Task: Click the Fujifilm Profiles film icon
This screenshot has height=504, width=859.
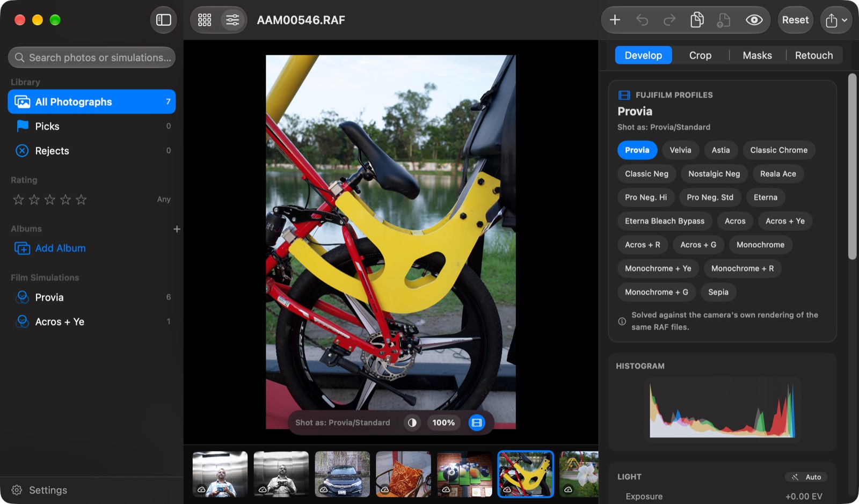Action: pyautogui.click(x=624, y=95)
